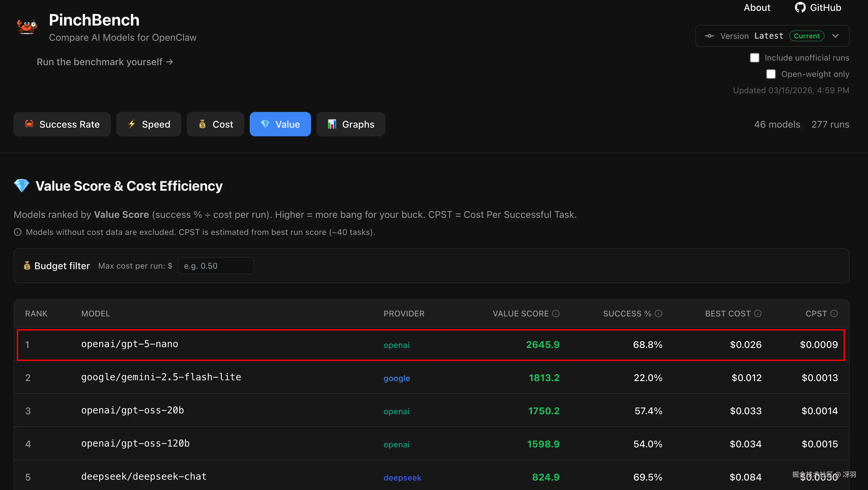Screen dimensions: 868x490
Task: Switch to the Success Rate tab
Action: click(62, 124)
